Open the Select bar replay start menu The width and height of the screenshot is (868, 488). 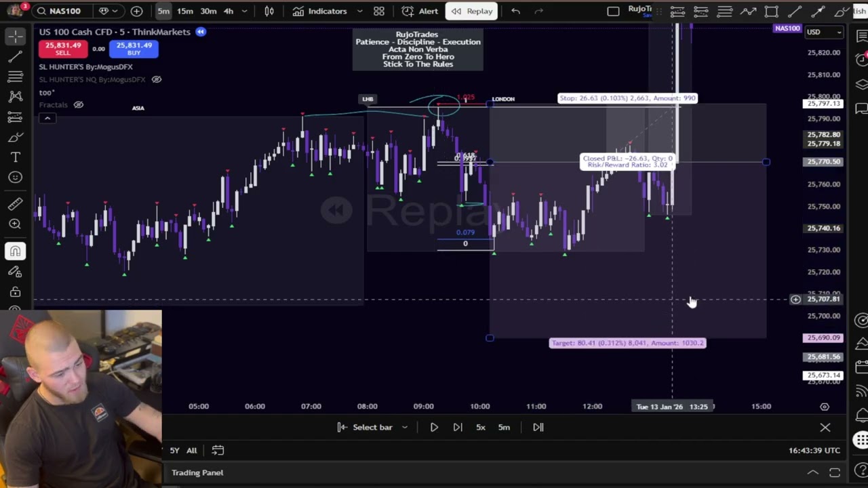(x=372, y=427)
